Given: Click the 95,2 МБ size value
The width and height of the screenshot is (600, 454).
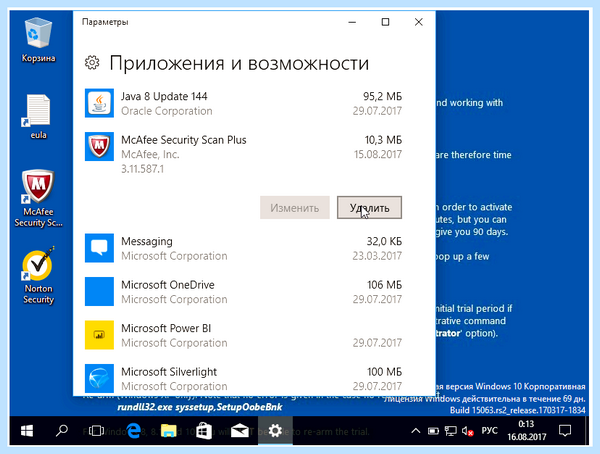Looking at the screenshot, I should point(383,96).
